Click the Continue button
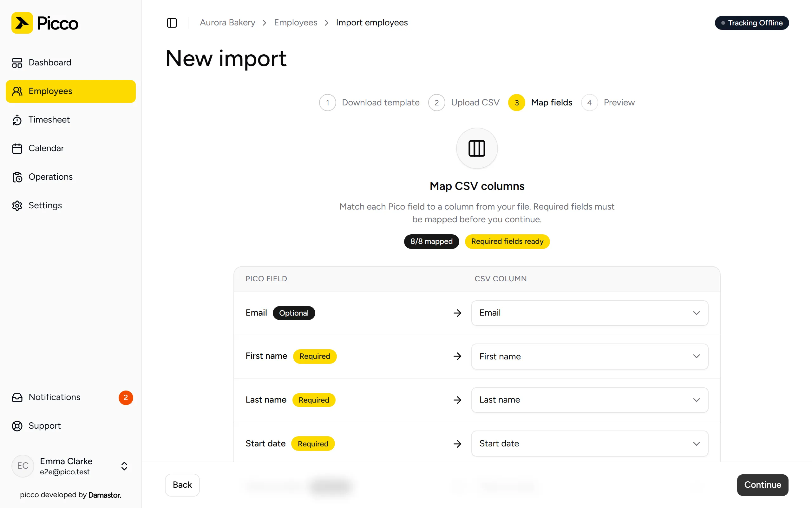 [x=762, y=485]
